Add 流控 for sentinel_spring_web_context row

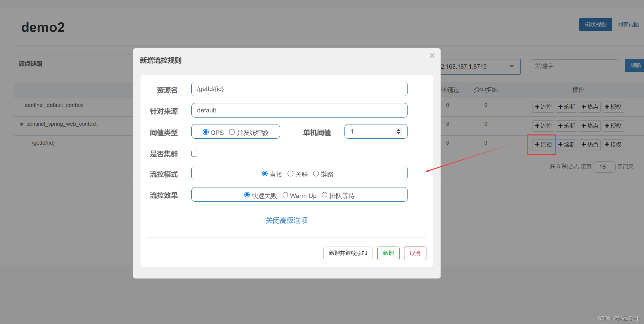[543, 126]
